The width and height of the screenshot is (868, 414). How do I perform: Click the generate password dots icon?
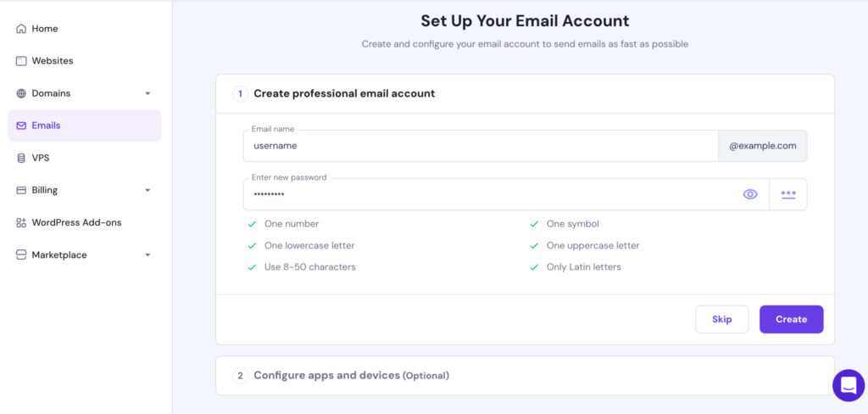click(788, 194)
